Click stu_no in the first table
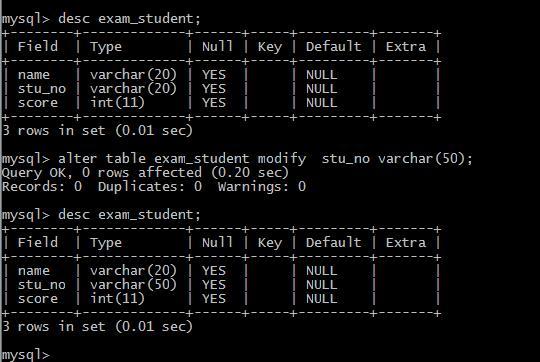The width and height of the screenshot is (540, 362). [42, 89]
